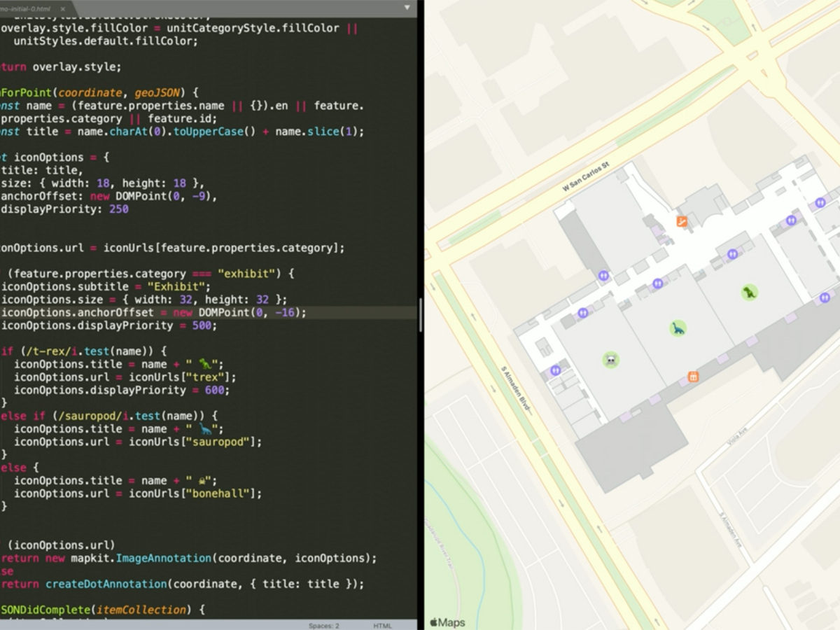Screen dimensions: 840x630
Task: Click the HTML language mode indicator
Action: (383, 626)
